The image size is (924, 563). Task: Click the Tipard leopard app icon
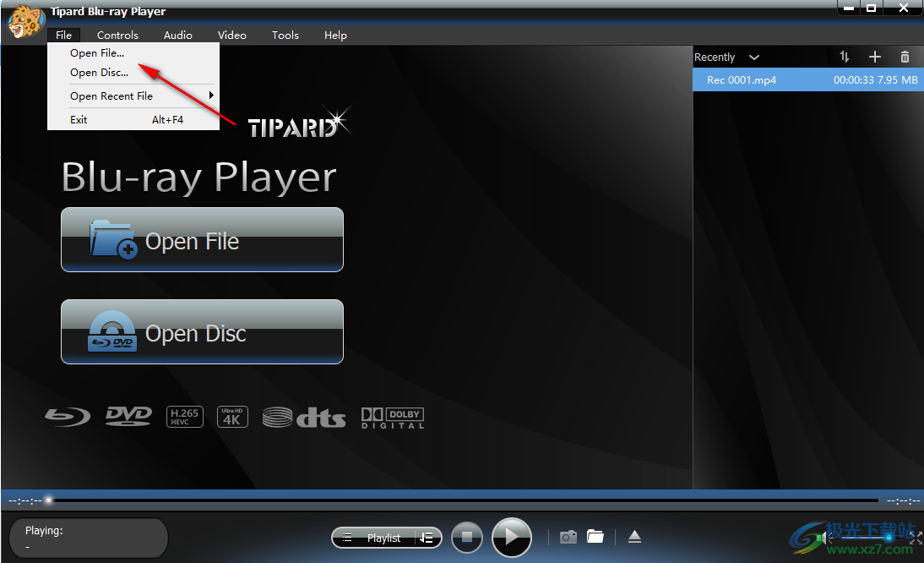point(25,20)
